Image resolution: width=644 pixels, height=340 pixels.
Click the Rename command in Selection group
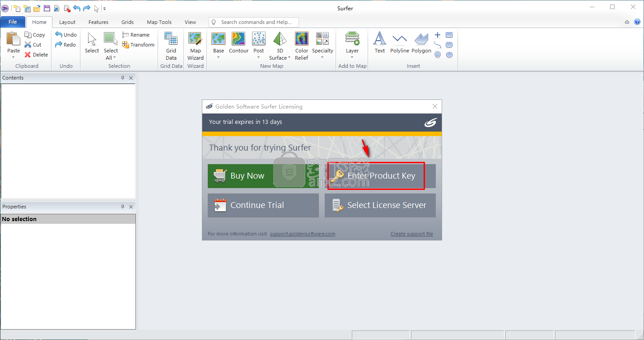pos(136,35)
